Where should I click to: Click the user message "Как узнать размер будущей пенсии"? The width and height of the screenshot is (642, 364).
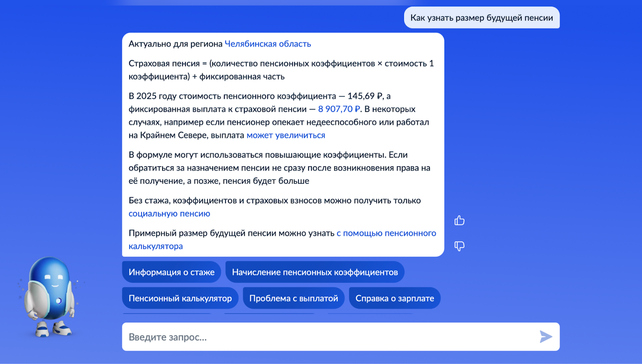click(x=481, y=18)
